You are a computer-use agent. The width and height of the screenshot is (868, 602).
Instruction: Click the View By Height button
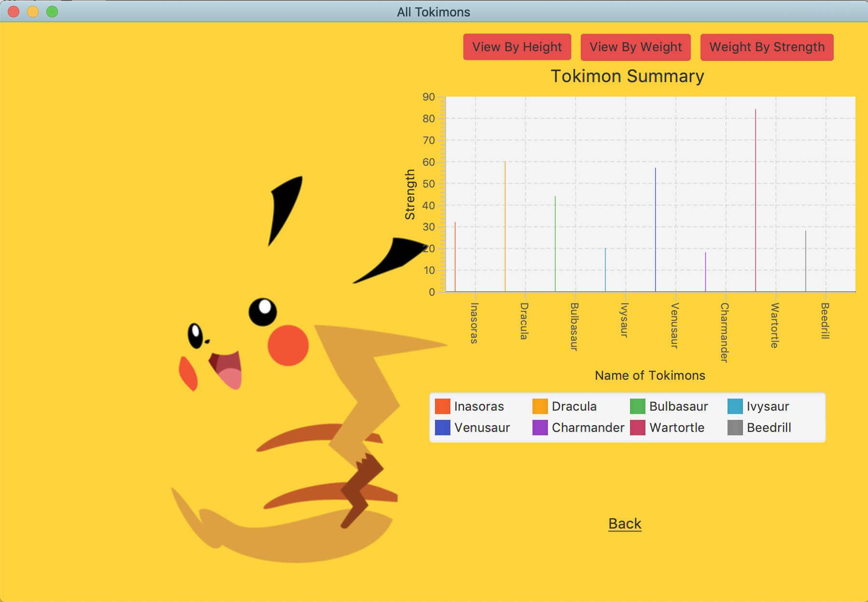pos(517,47)
